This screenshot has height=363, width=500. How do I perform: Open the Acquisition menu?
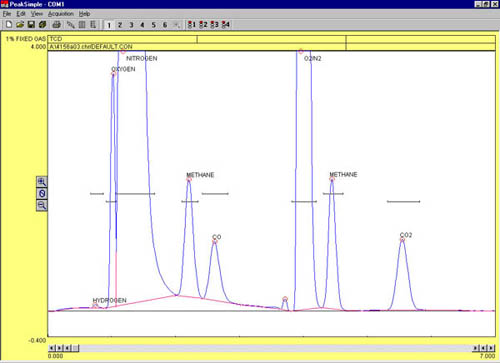click(61, 14)
